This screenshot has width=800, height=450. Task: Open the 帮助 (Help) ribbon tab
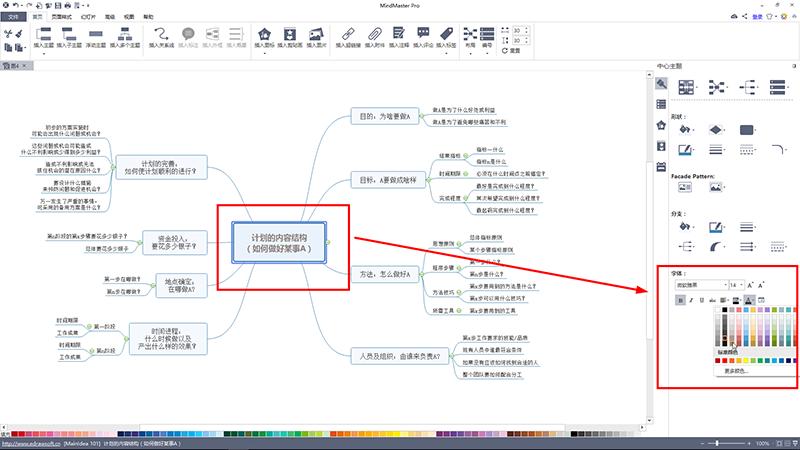click(x=148, y=17)
